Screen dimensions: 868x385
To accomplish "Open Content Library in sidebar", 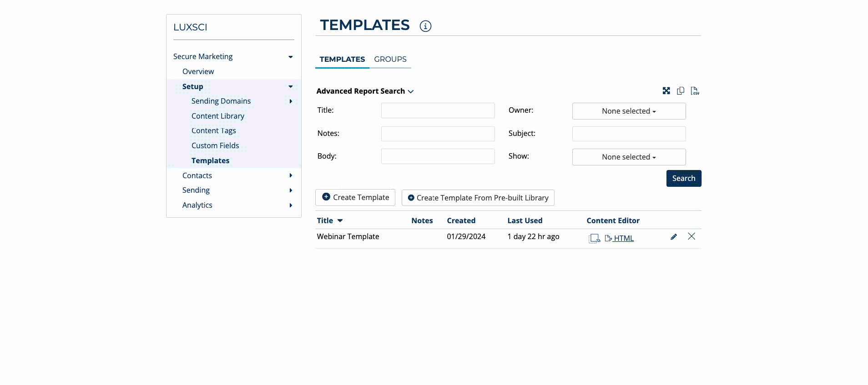I will click(217, 116).
